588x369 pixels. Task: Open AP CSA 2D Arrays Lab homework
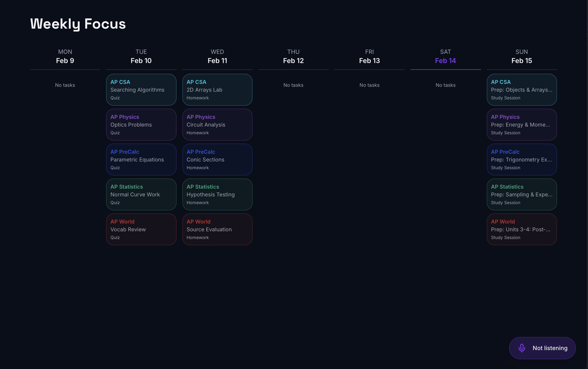tap(217, 90)
